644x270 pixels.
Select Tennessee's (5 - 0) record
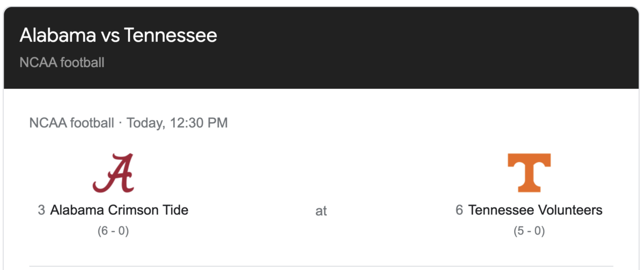pos(529,231)
